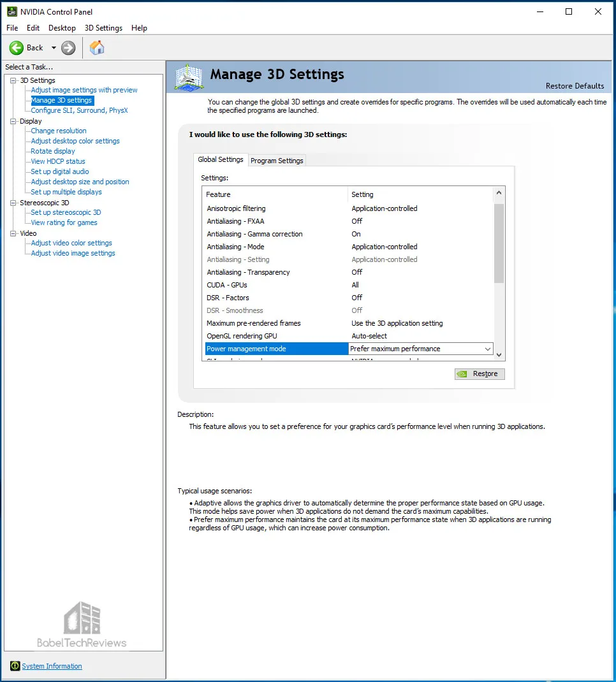Select the Global Settings tab
The height and width of the screenshot is (682, 616).
pyautogui.click(x=221, y=159)
